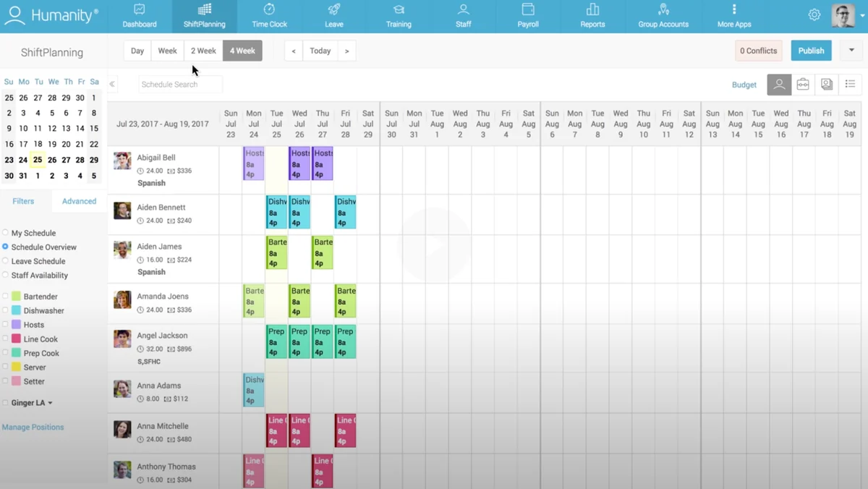
Task: Switch to the 2 Week view
Action: 203,51
